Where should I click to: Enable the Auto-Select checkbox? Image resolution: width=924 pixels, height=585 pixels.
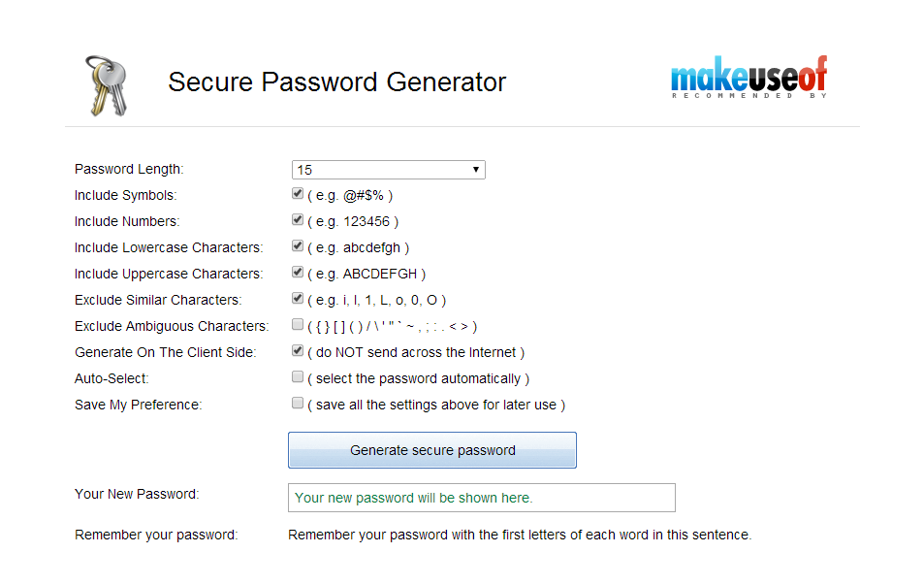[x=298, y=376]
